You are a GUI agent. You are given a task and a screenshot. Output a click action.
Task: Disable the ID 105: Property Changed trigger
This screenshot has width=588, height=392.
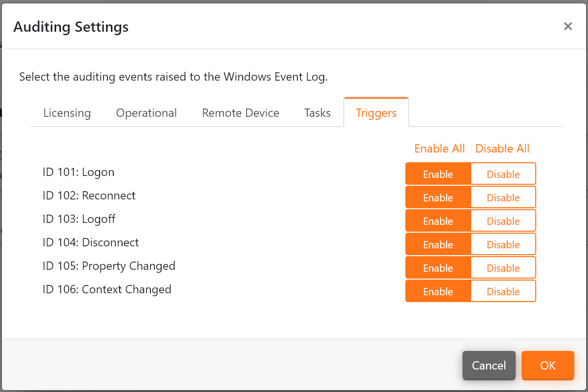[x=503, y=267]
